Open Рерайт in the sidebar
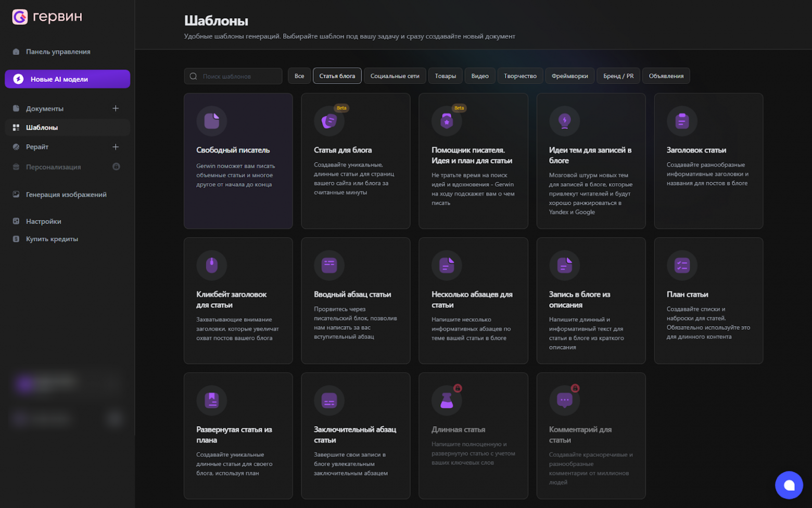This screenshot has height=508, width=812. coord(37,147)
